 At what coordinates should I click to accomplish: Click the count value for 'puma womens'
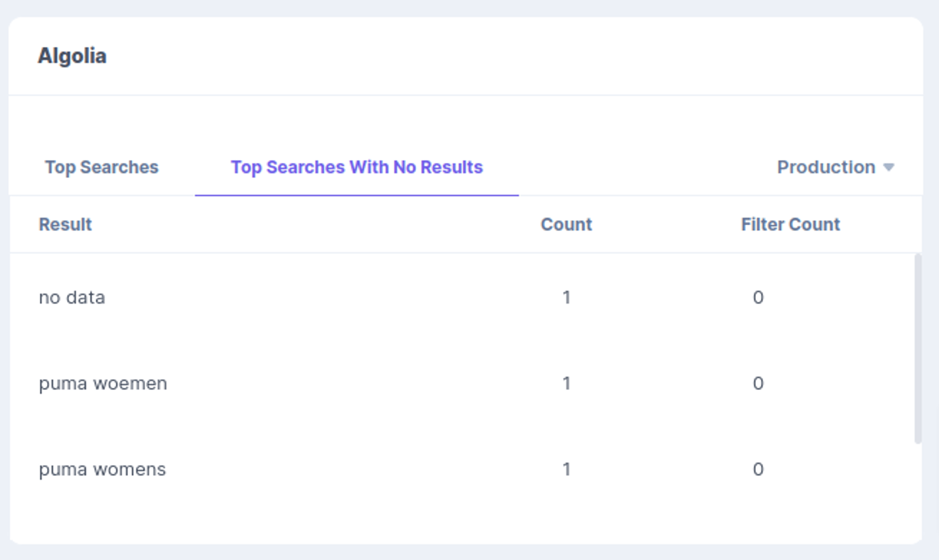click(x=567, y=469)
